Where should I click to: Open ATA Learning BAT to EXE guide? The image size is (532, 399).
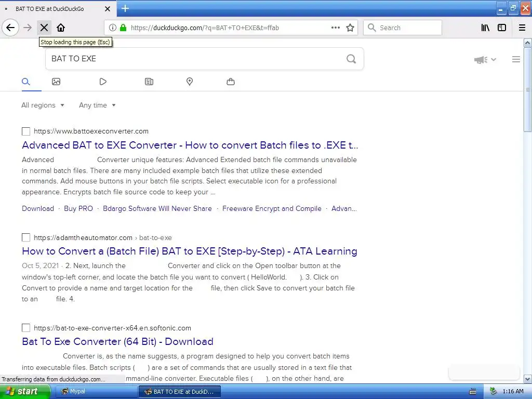click(x=189, y=251)
